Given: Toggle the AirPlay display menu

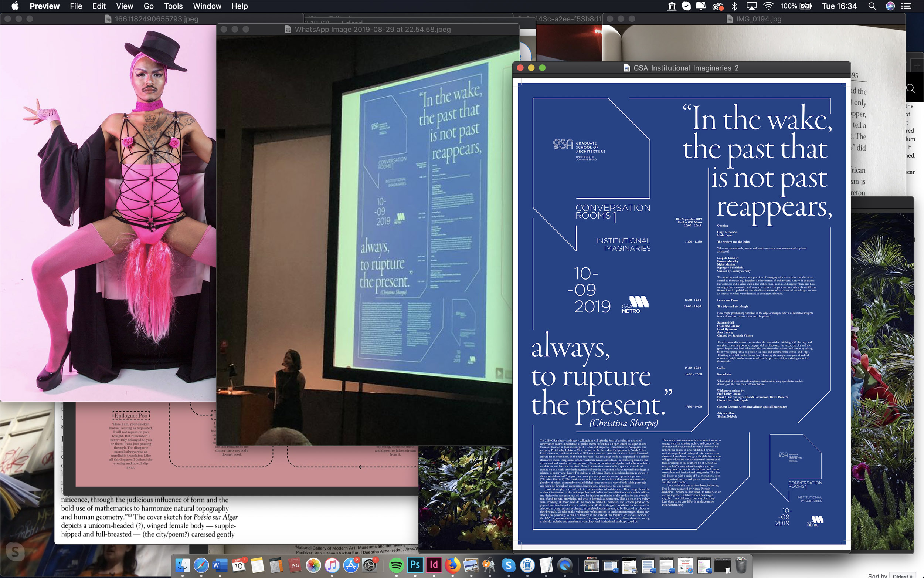Looking at the screenshot, I should (751, 6).
